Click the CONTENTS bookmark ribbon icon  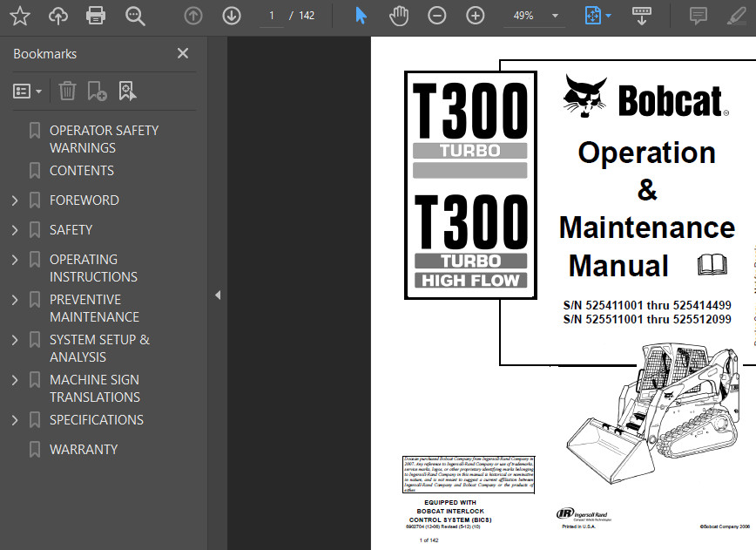[x=35, y=170]
